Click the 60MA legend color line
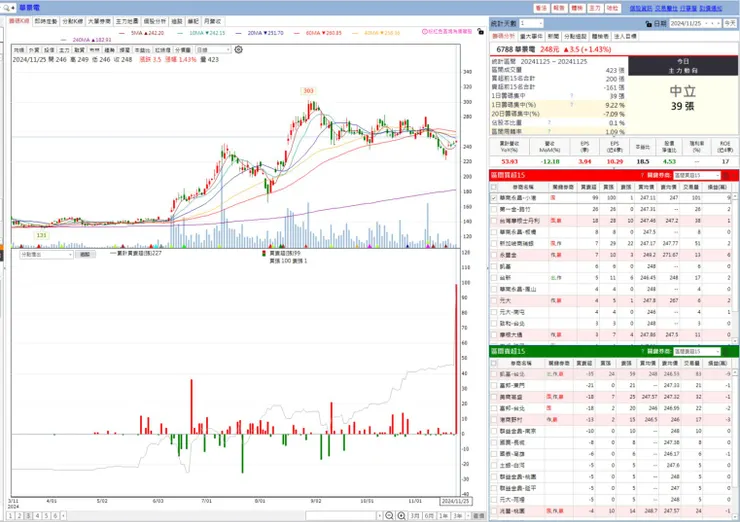This screenshot has height=522, width=740. coord(297,33)
